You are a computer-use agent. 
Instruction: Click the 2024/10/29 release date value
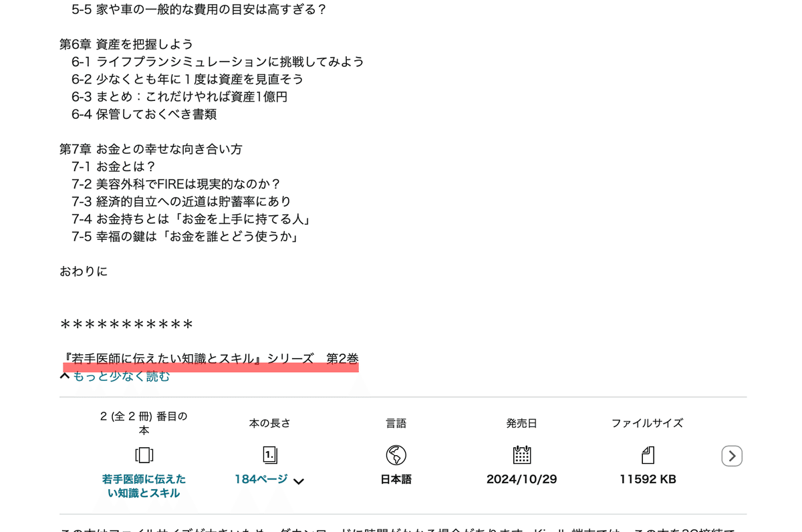point(522,479)
